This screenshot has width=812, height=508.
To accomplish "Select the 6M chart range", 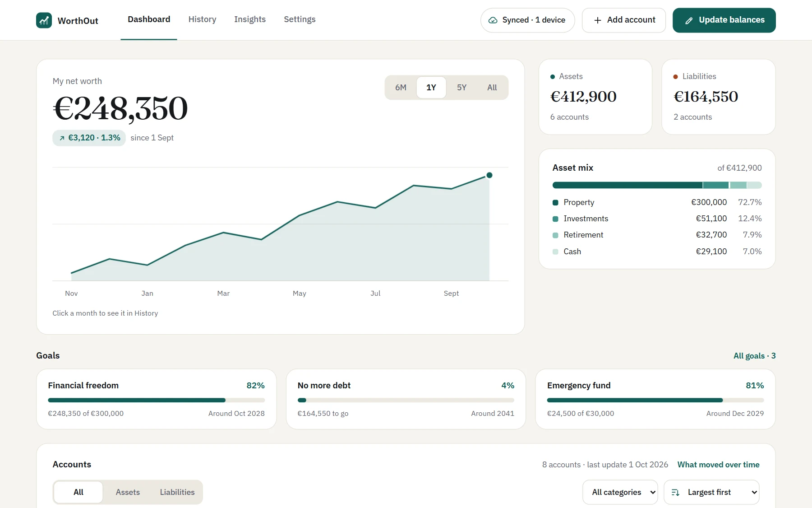I will click(x=401, y=88).
